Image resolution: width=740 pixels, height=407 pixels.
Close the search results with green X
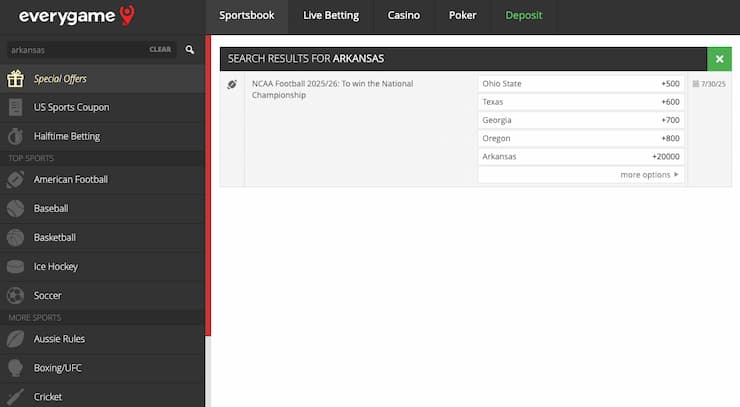pyautogui.click(x=719, y=59)
